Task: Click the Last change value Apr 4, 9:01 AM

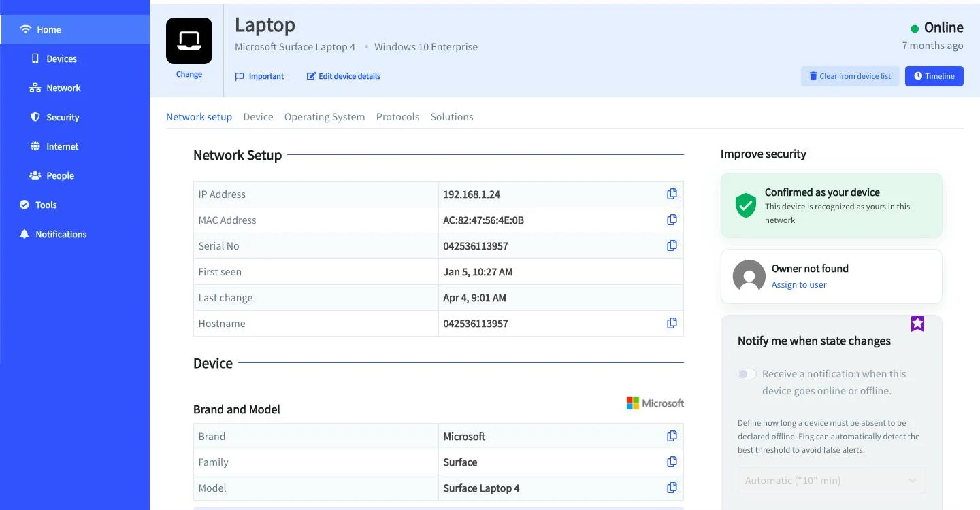Action: [x=474, y=298]
